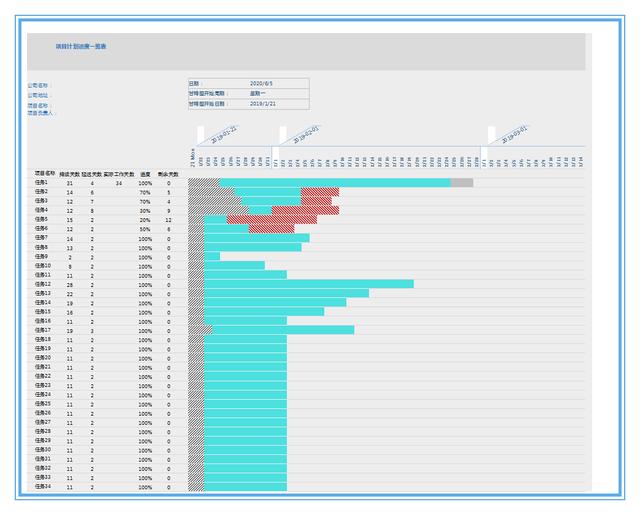Screen dimensions: 640x515
Task: Select the 任务24 row name cell
Action: 43,395
